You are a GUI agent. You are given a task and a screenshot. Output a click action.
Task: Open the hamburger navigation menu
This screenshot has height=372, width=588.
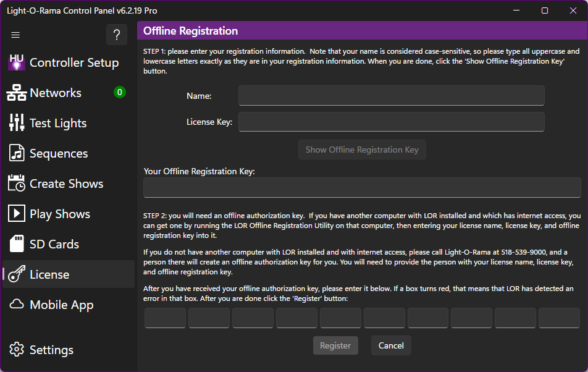[15, 35]
